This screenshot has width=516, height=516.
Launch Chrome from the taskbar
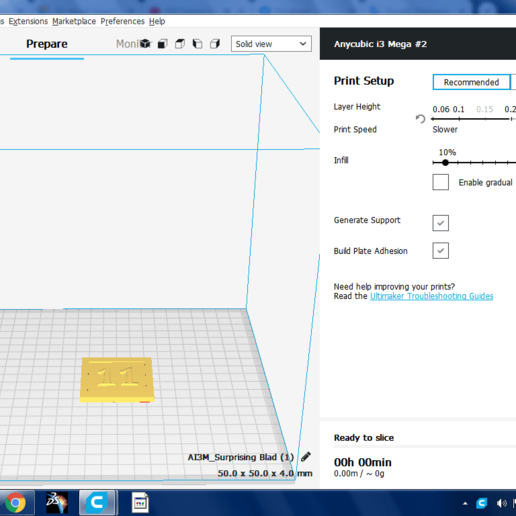[x=15, y=502]
